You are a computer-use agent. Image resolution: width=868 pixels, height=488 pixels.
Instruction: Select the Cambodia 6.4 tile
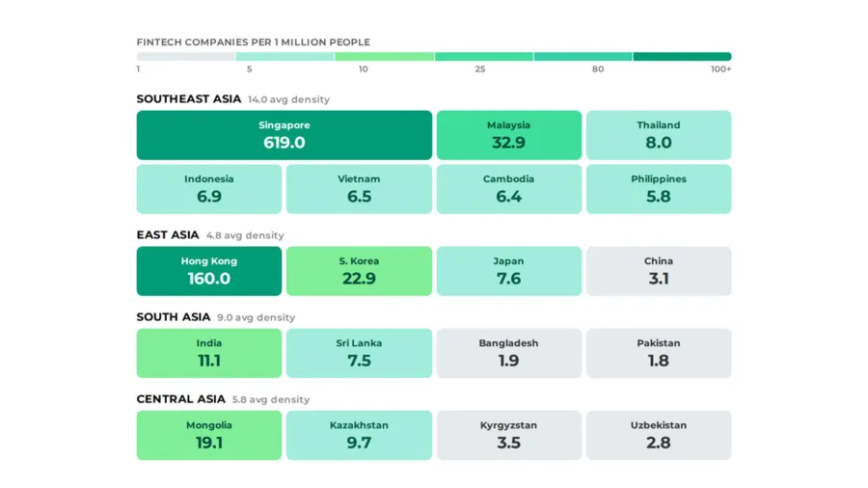tap(508, 189)
